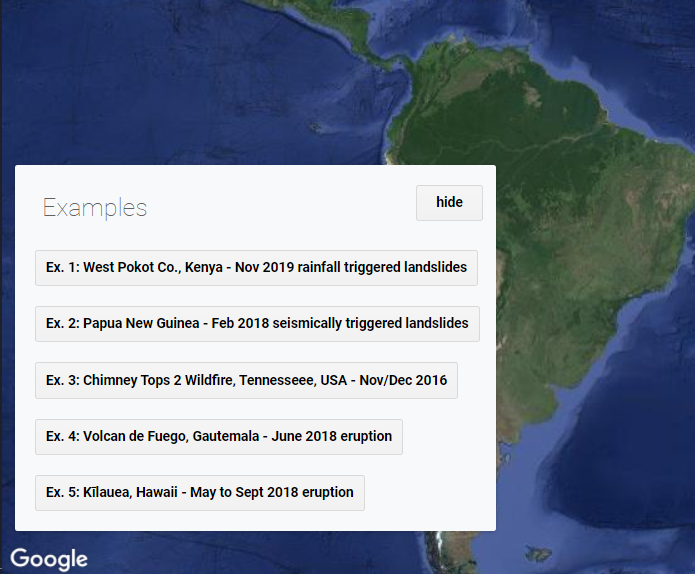
Task: Click the Examples panel heading
Action: point(94,208)
